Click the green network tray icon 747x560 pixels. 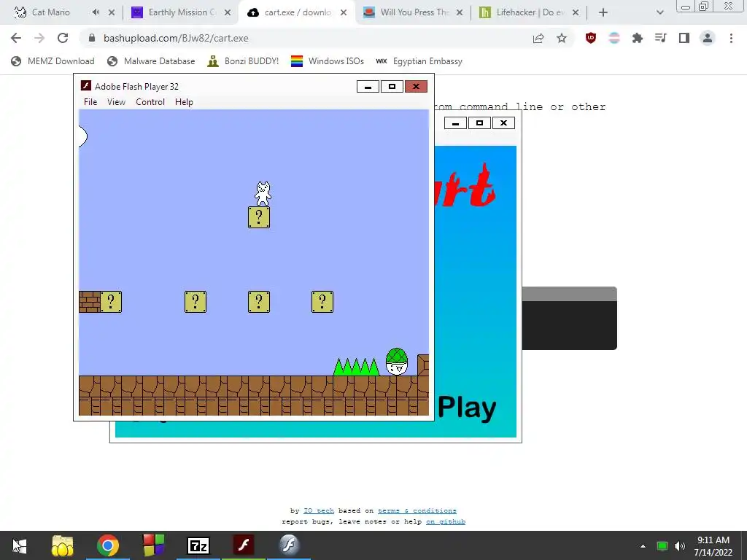[x=662, y=546]
